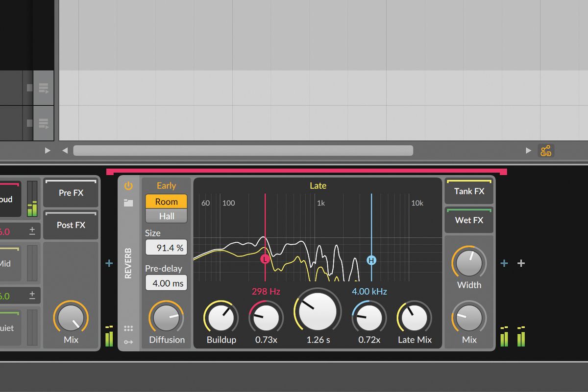Click the left arrow of the horizontal scrollbar
This screenshot has width=588, height=392.
pyautogui.click(x=65, y=150)
